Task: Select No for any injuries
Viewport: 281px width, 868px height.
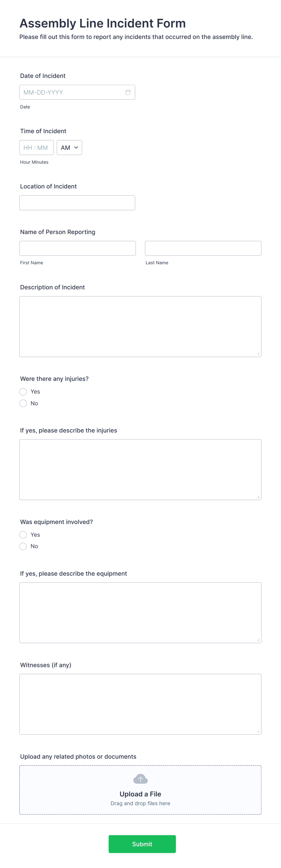Action: click(x=23, y=403)
